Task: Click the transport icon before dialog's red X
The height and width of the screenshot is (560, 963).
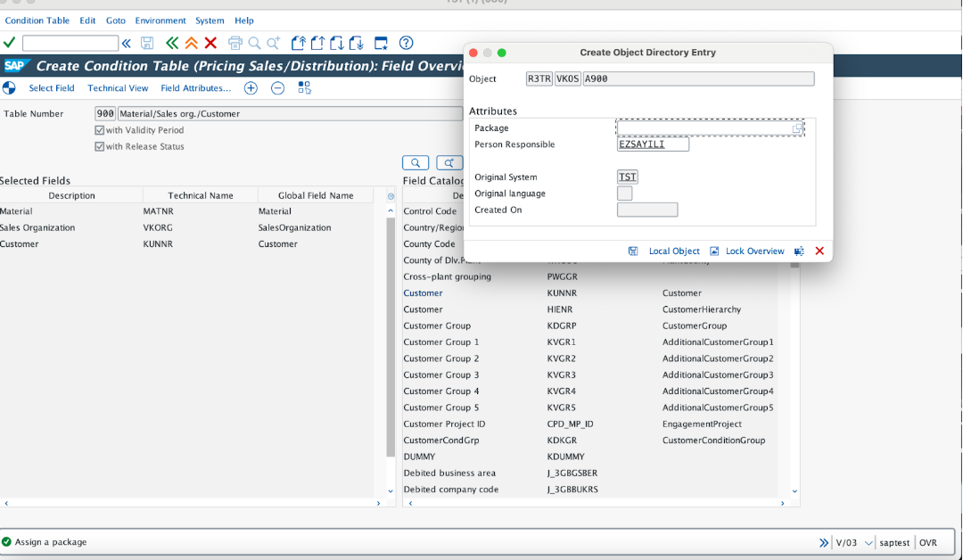Action: click(x=799, y=251)
